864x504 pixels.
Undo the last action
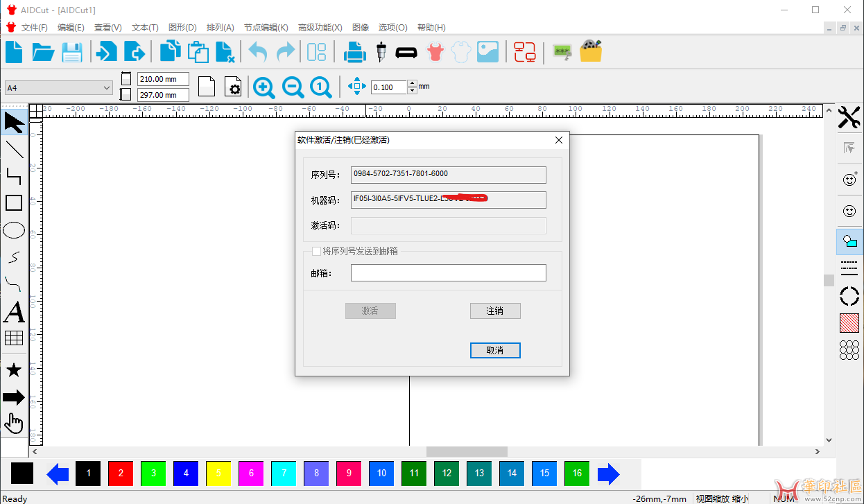coord(258,52)
